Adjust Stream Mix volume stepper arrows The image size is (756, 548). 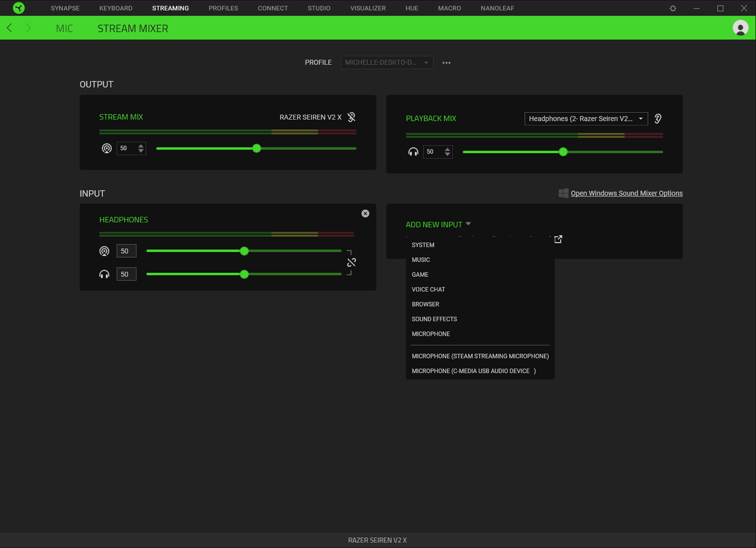[141, 149]
